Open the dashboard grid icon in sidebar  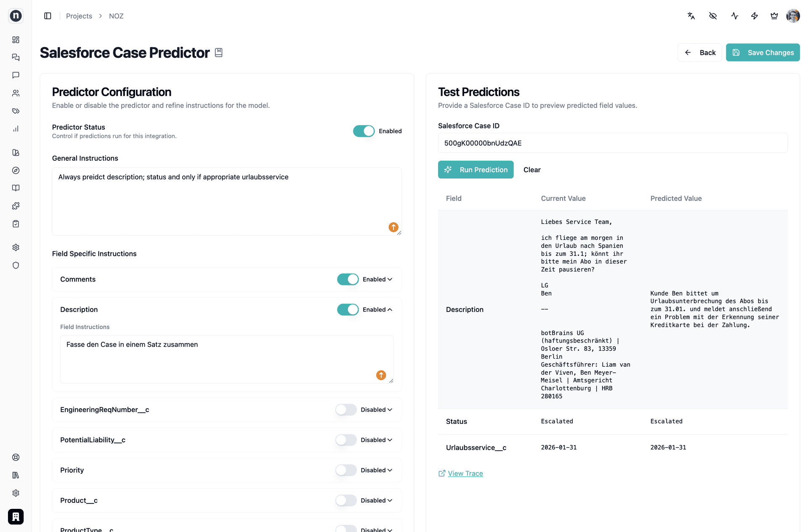(16, 40)
